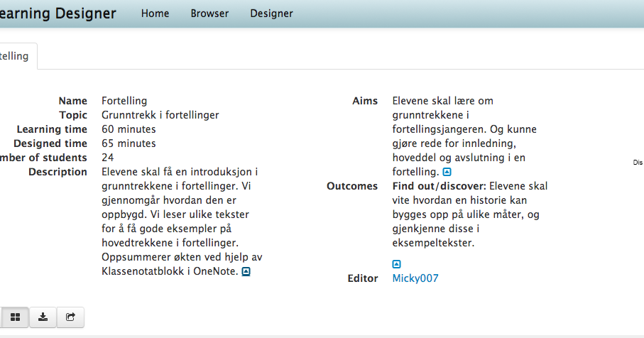
Task: Click the share/export arrow icon button
Action: (x=70, y=317)
